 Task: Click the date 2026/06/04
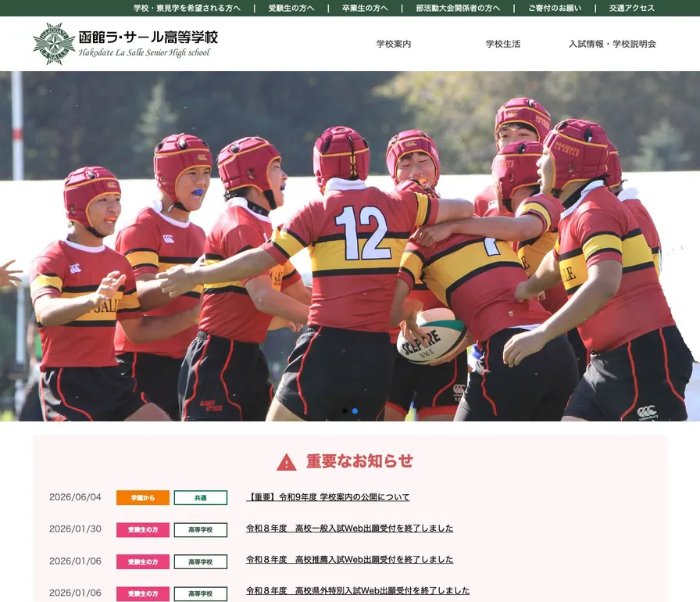[x=75, y=497]
